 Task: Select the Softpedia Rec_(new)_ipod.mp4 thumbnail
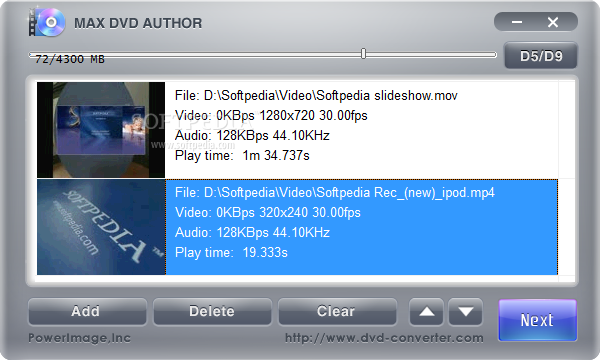point(101,227)
